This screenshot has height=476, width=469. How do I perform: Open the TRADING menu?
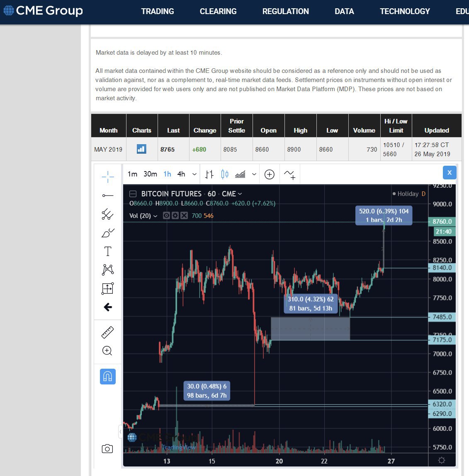(x=158, y=12)
